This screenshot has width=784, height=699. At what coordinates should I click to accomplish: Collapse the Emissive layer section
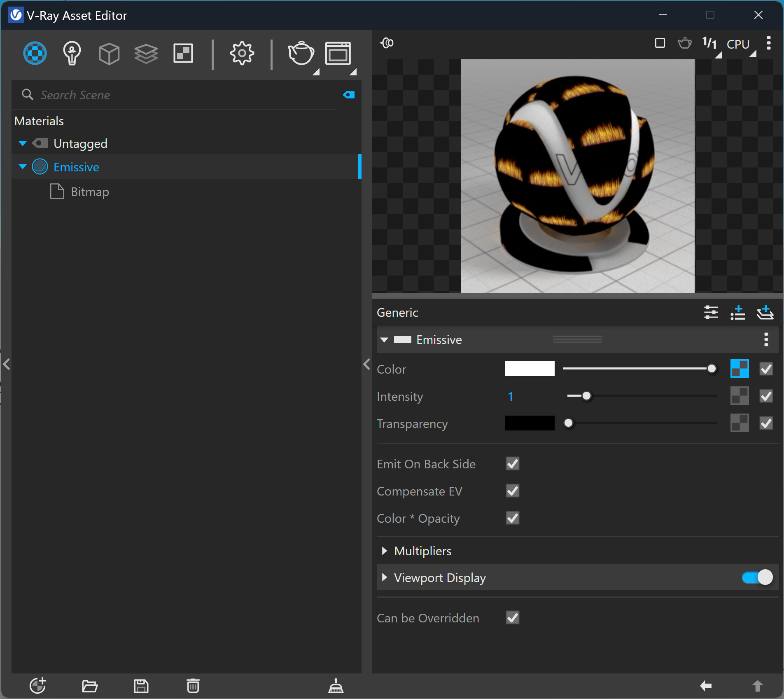tap(384, 340)
